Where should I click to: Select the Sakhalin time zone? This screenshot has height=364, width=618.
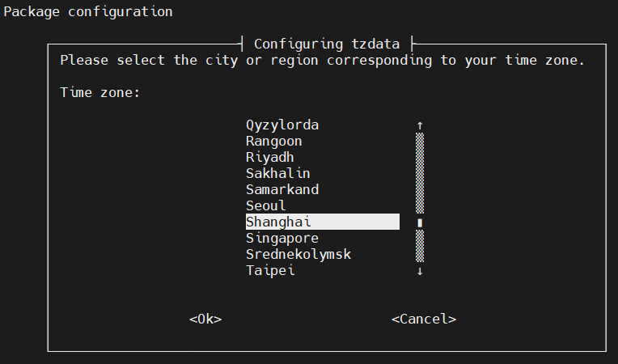click(x=278, y=174)
